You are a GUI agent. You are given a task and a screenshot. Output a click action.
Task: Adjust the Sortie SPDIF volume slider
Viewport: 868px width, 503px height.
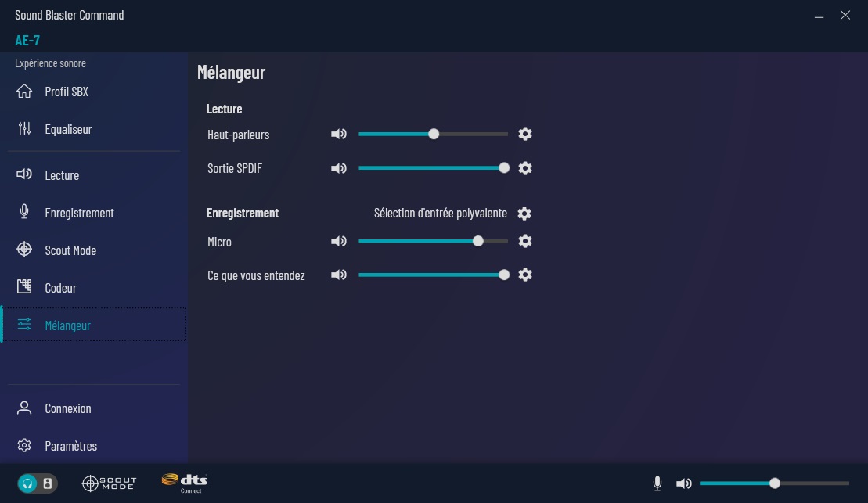(x=433, y=168)
